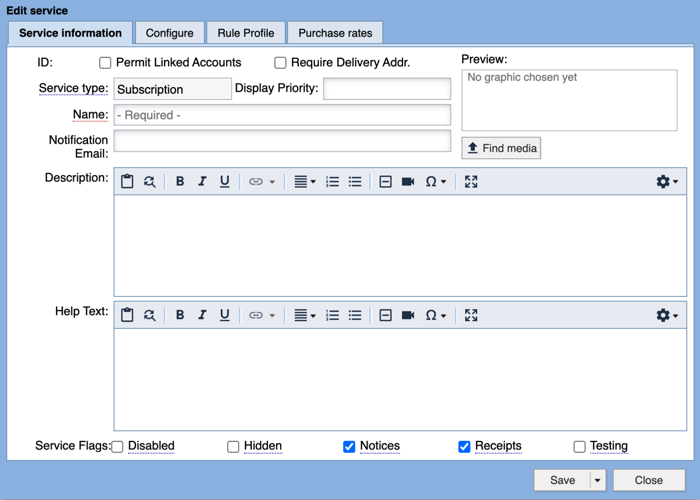Image resolution: width=700 pixels, height=500 pixels.
Task: Click the Save button
Action: 562,480
